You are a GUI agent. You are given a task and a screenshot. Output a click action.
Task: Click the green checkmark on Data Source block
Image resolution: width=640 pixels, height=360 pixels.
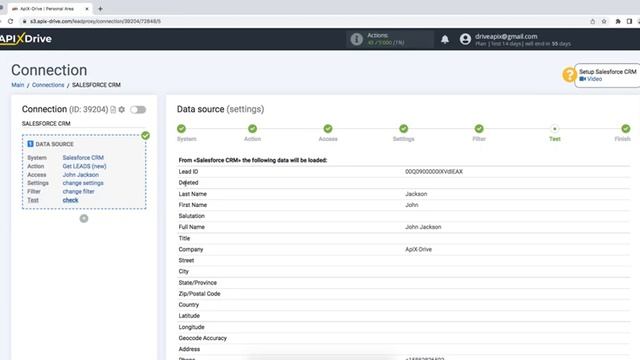click(145, 136)
